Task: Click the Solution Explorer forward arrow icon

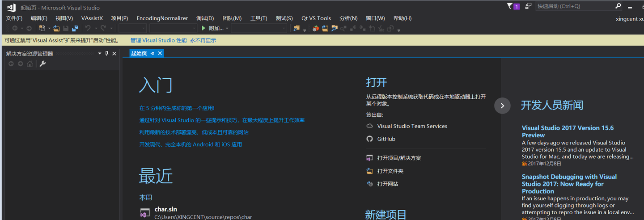Action: pyautogui.click(x=20, y=64)
